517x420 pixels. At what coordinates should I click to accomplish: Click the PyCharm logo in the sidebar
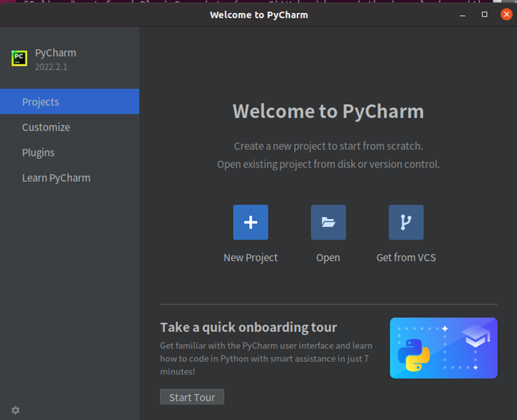[x=20, y=59]
